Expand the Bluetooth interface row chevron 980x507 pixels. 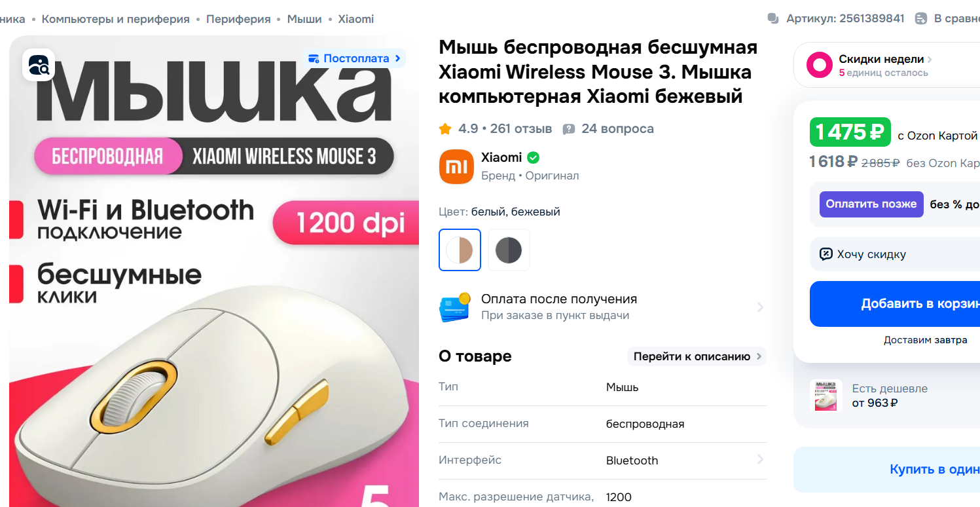[760, 460]
